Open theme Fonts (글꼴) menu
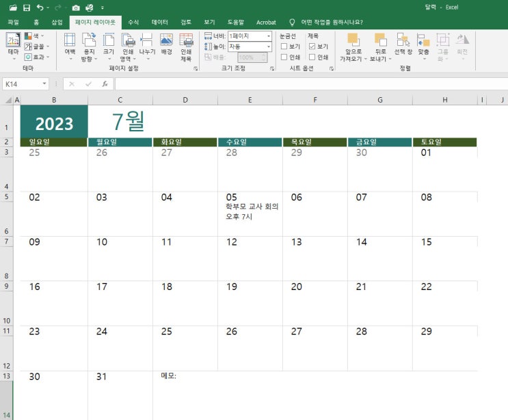This screenshot has width=508, height=420. (x=37, y=47)
